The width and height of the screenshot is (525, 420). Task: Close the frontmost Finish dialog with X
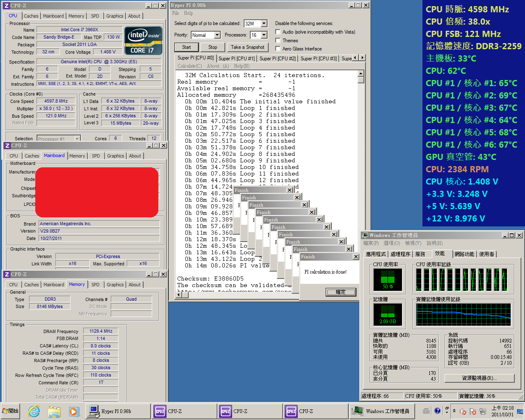(x=356, y=257)
